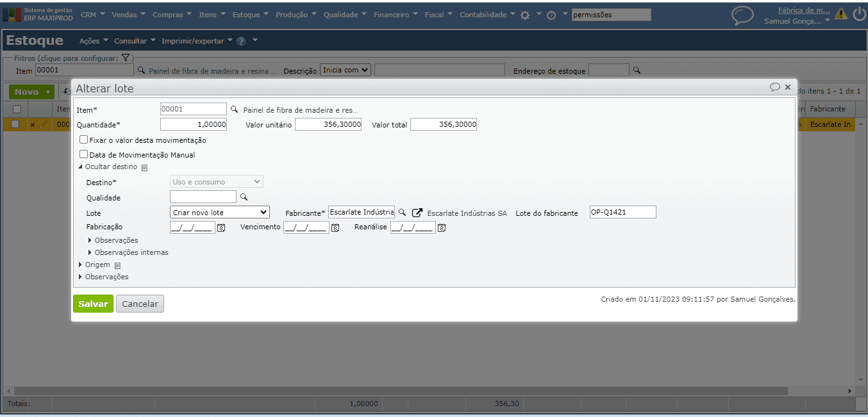Click the red delete X in grid row

coord(33,125)
